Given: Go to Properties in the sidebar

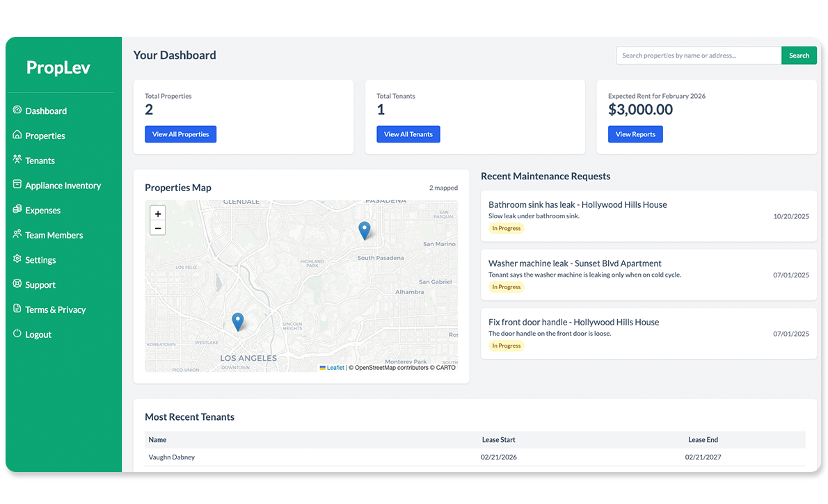Looking at the screenshot, I should (45, 136).
